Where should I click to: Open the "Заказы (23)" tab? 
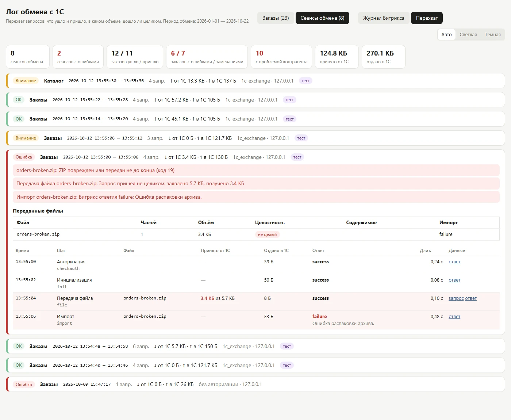(276, 18)
